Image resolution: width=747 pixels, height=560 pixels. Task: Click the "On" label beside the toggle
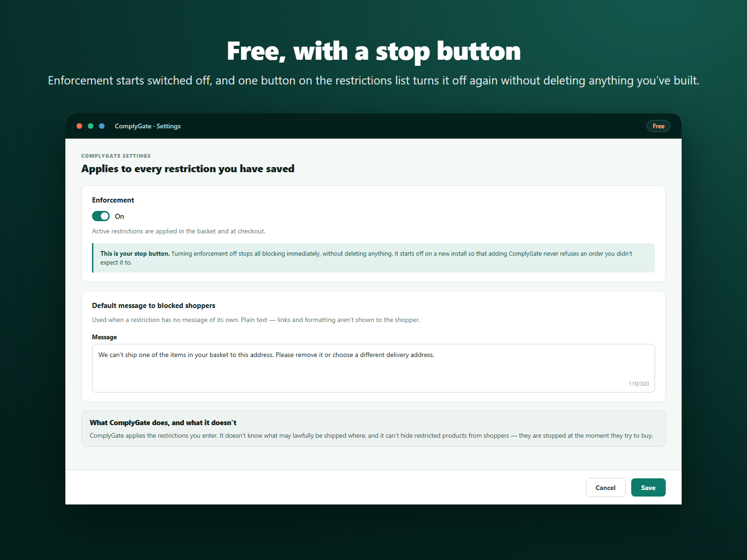coord(120,217)
